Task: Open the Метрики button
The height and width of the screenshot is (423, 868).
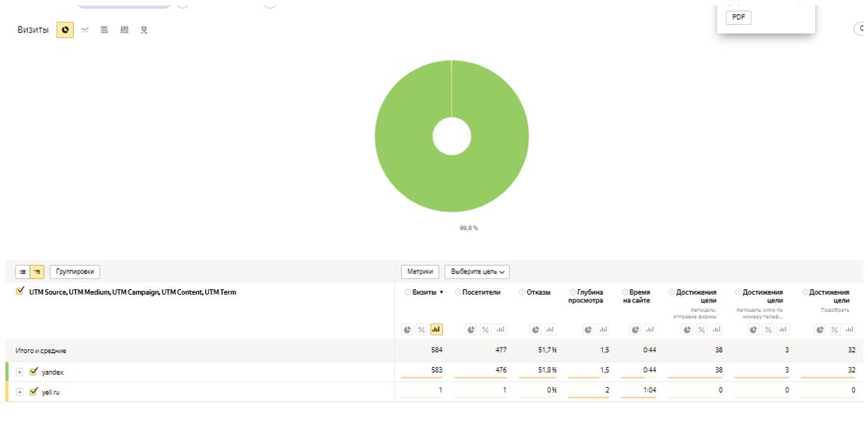Action: (420, 272)
